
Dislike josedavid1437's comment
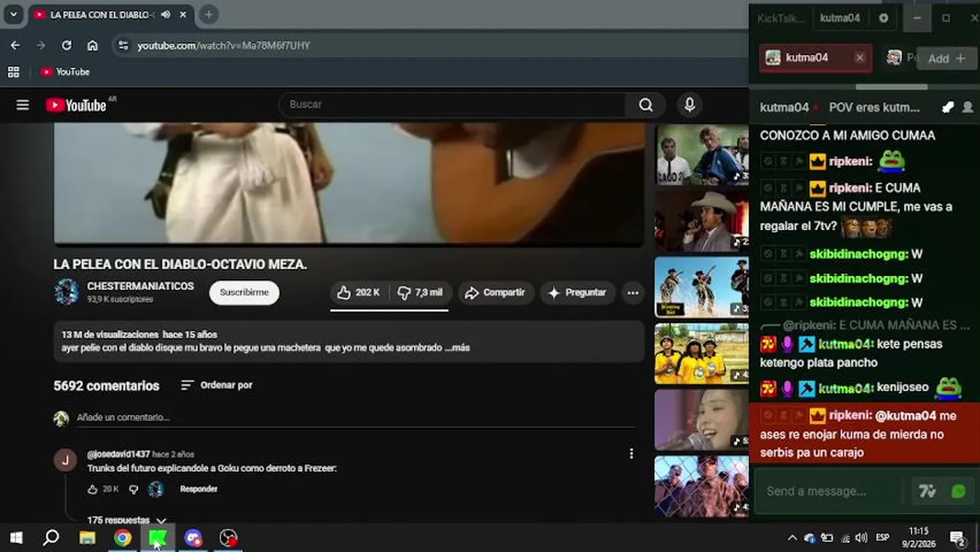pyautogui.click(x=133, y=489)
